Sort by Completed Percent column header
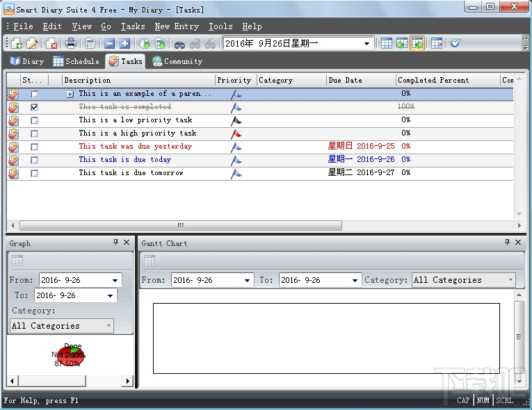This screenshot has height=410, width=532. pyautogui.click(x=448, y=80)
